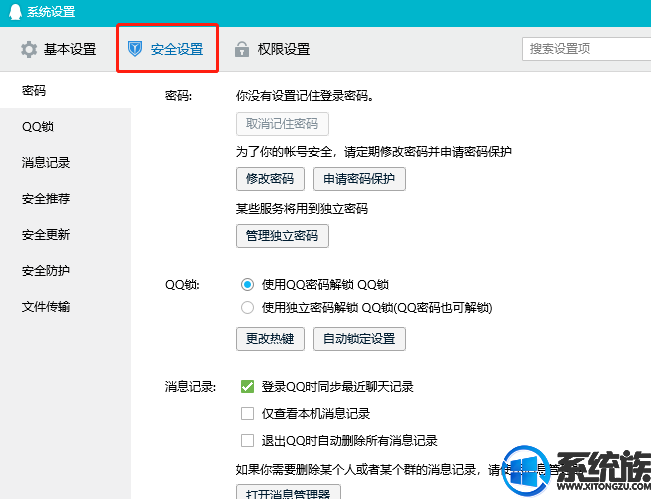Open 安全更新 in the sidebar
Image resolution: width=651 pixels, height=499 pixels.
[x=65, y=235]
